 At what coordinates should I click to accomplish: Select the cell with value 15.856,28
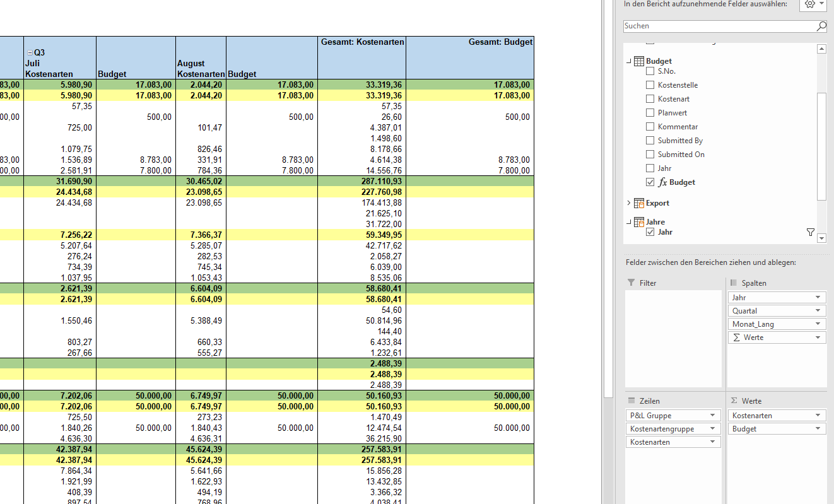pos(361,471)
